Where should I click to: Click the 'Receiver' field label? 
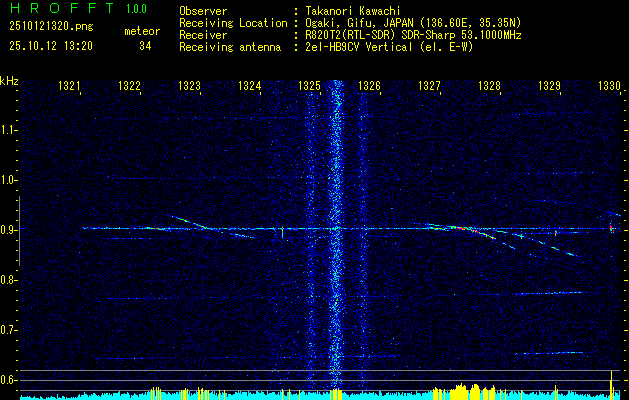point(203,35)
